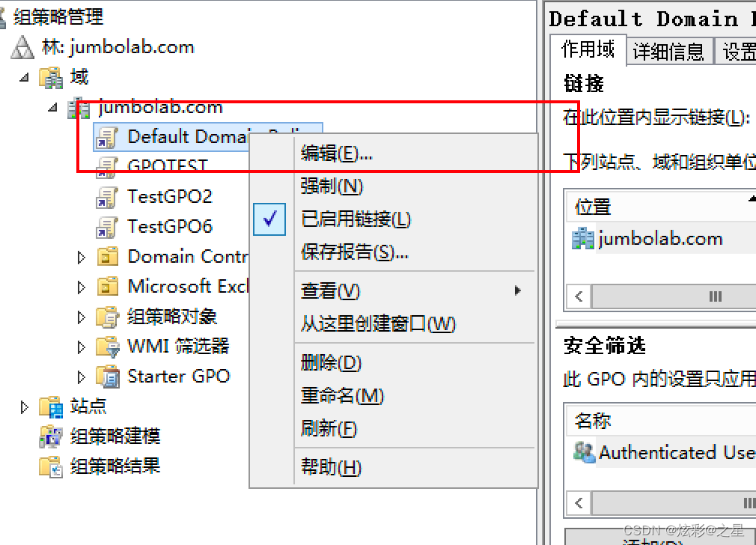Click the WMI 筛选器 filter icon
Image resolution: width=756 pixels, height=545 pixels.
108,347
